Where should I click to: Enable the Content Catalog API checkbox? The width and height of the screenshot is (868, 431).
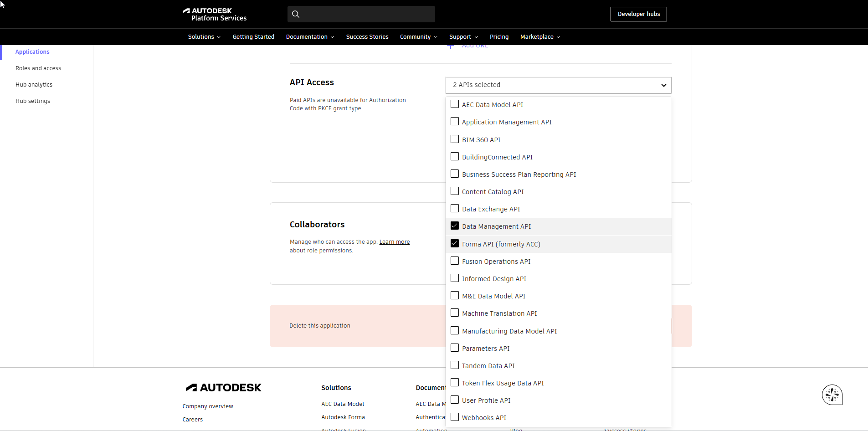pos(455,191)
